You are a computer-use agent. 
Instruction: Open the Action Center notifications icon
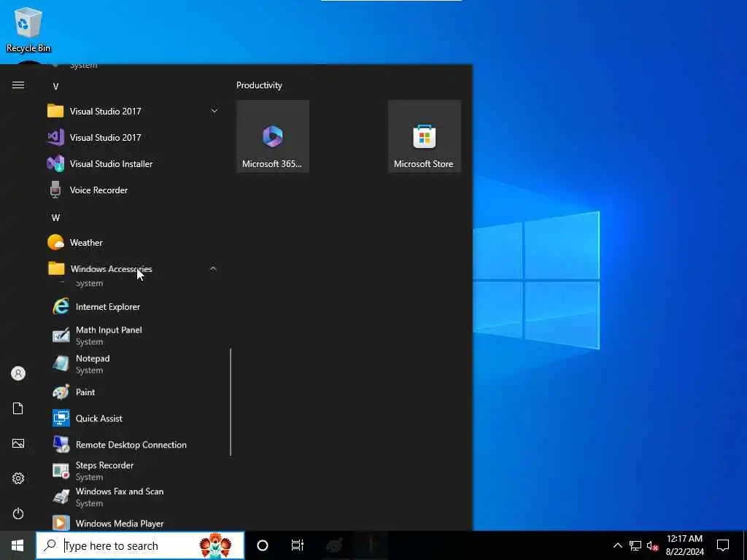723,545
